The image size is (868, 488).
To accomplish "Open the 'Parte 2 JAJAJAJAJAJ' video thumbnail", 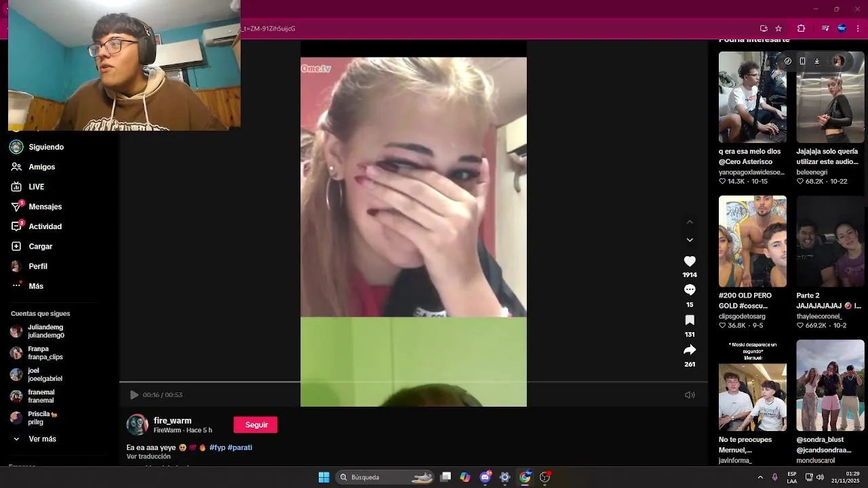I will click(x=831, y=241).
